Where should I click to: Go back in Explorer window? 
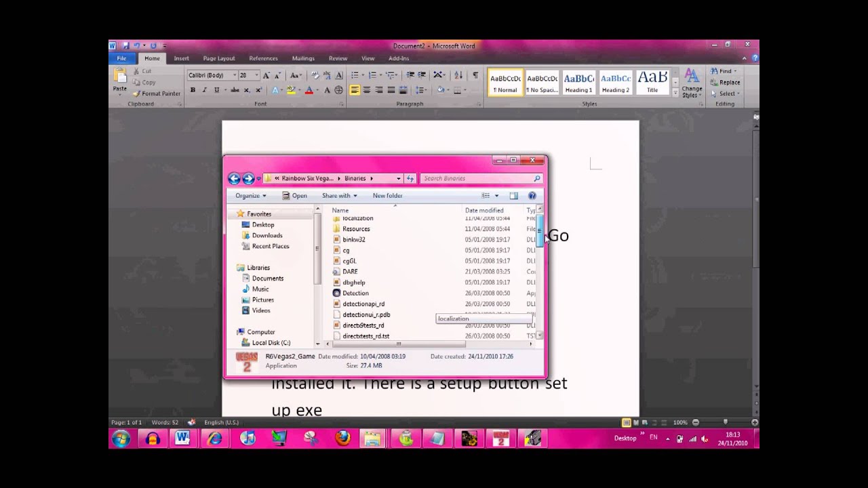(234, 178)
